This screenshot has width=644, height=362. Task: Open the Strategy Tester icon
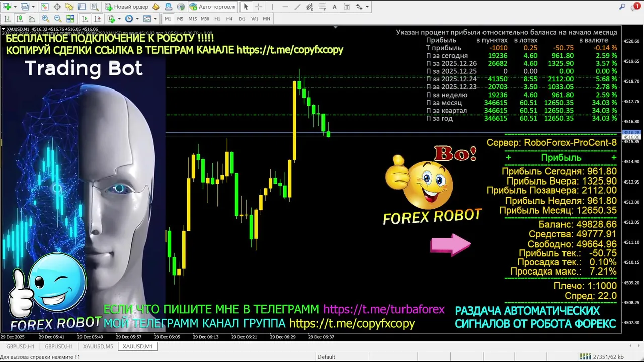[94, 7]
